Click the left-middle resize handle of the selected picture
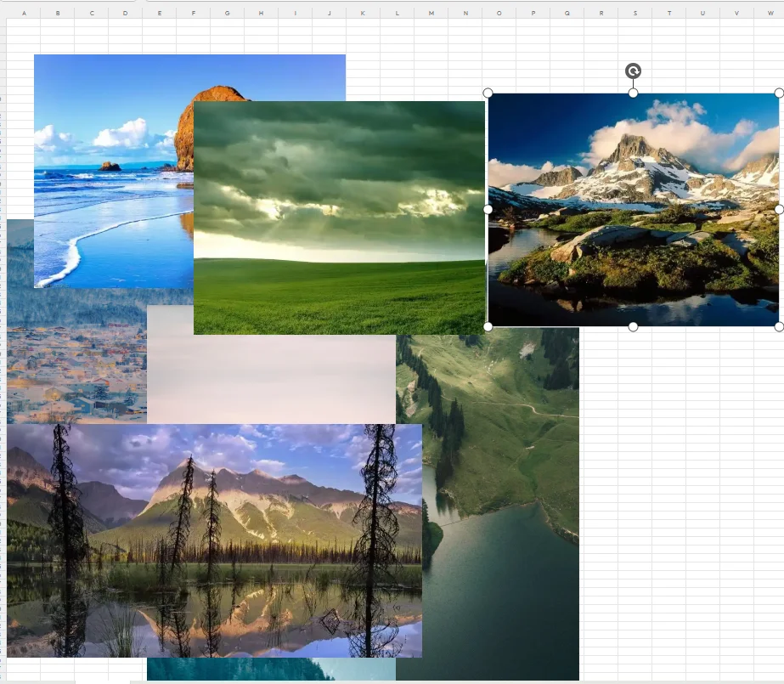 488,210
